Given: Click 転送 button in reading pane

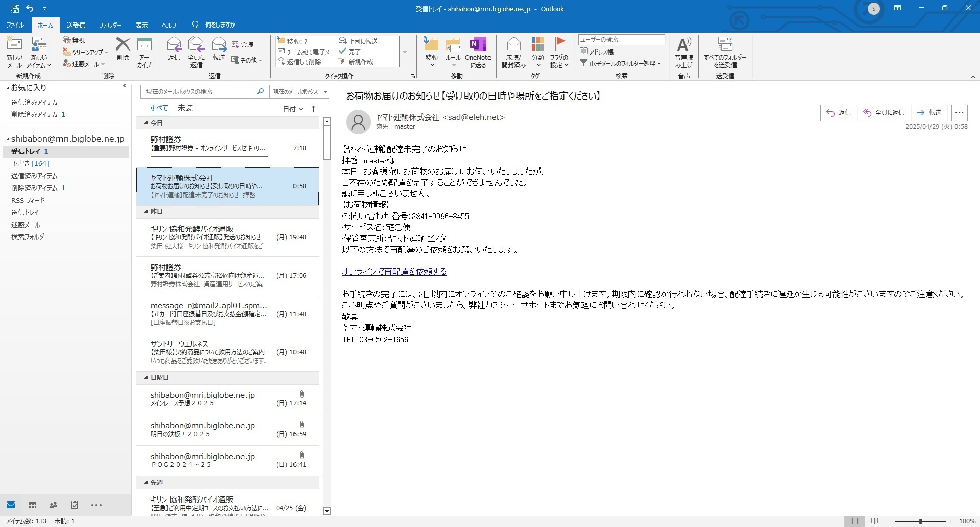Looking at the screenshot, I should (929, 113).
